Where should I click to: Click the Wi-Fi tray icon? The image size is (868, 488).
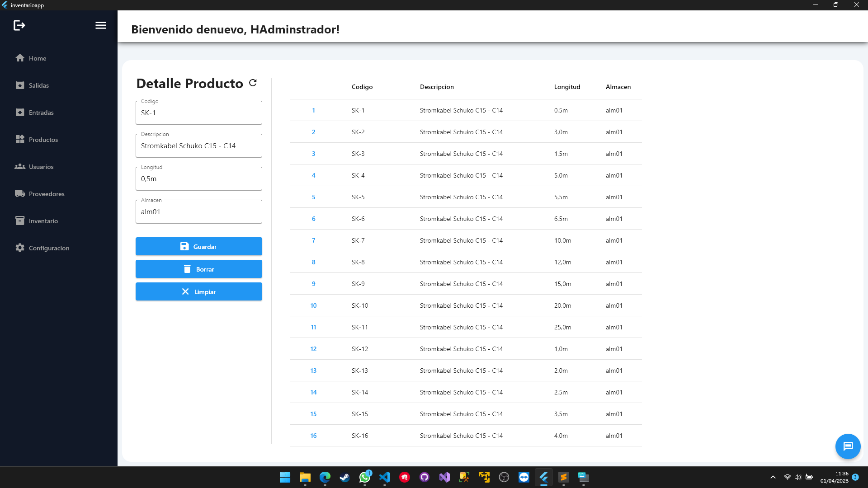[787, 477]
